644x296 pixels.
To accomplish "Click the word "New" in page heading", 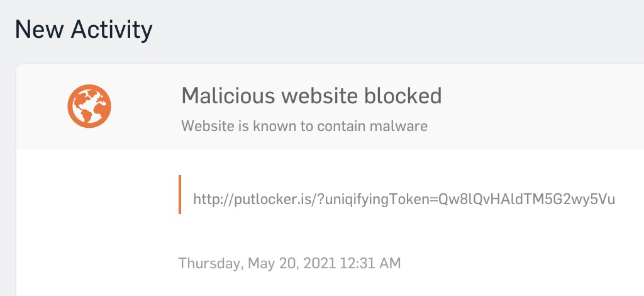I will tap(39, 30).
